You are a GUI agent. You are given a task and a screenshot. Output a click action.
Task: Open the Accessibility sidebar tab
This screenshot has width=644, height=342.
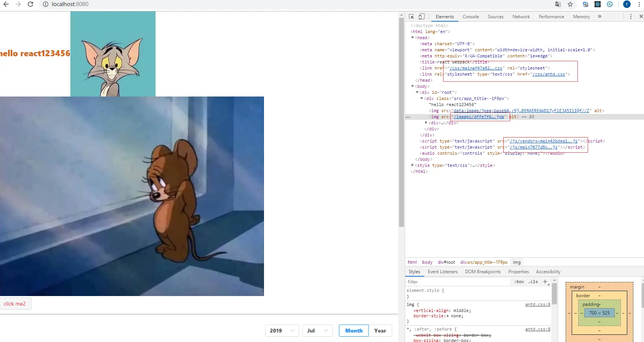(x=548, y=272)
